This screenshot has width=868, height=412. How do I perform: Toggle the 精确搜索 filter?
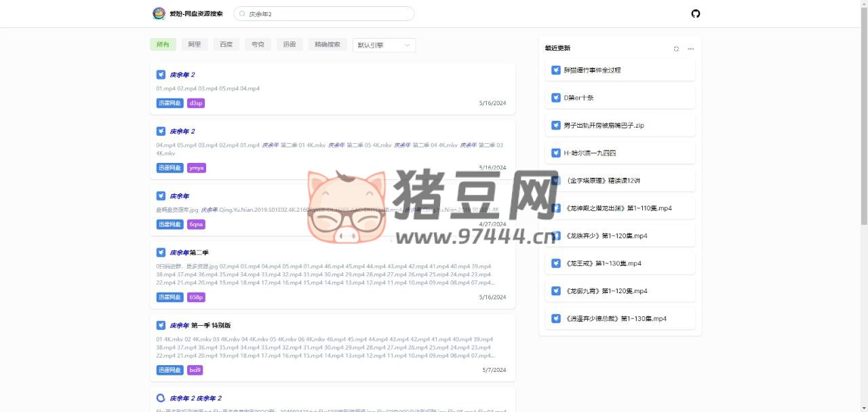(327, 45)
